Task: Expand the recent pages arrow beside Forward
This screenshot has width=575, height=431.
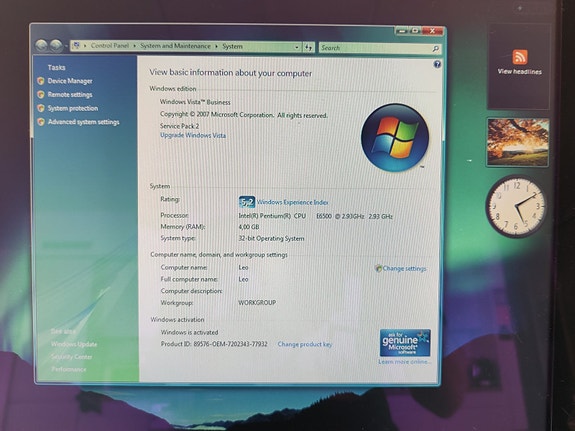Action: 66,47
